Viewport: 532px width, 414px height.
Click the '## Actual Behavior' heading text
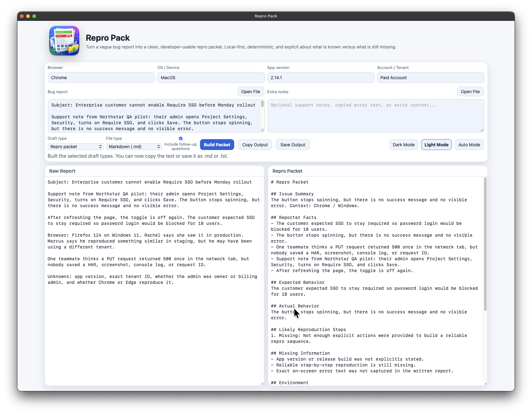[x=295, y=306]
